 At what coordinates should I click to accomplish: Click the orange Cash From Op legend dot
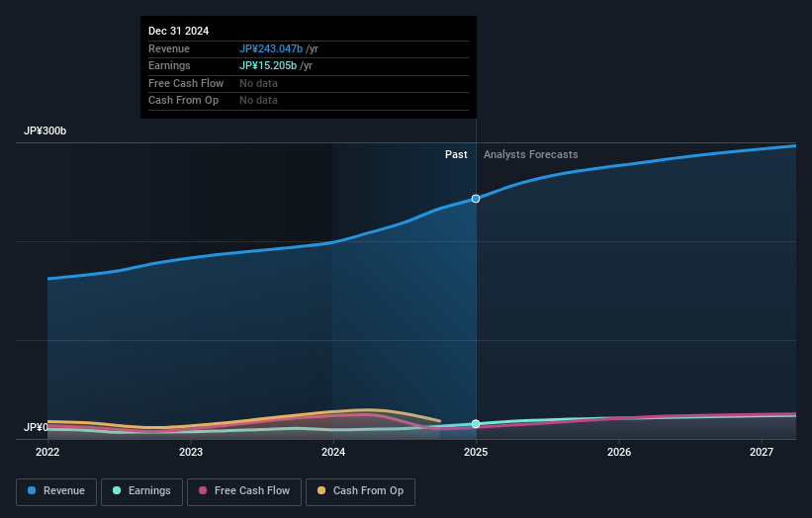pos(321,490)
